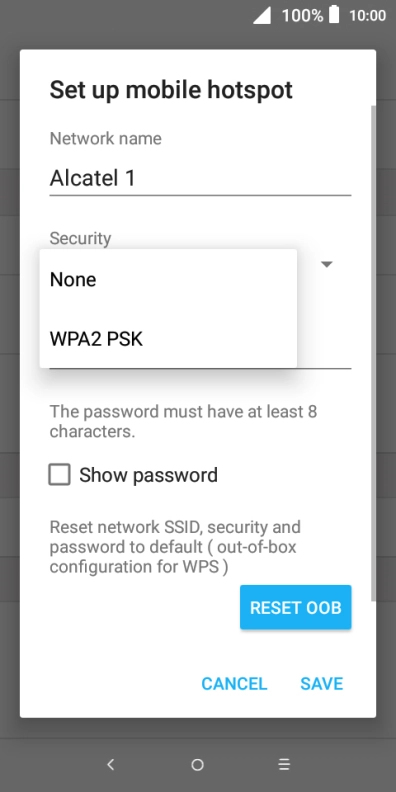Tap the Set up mobile hotspot title

point(171,90)
